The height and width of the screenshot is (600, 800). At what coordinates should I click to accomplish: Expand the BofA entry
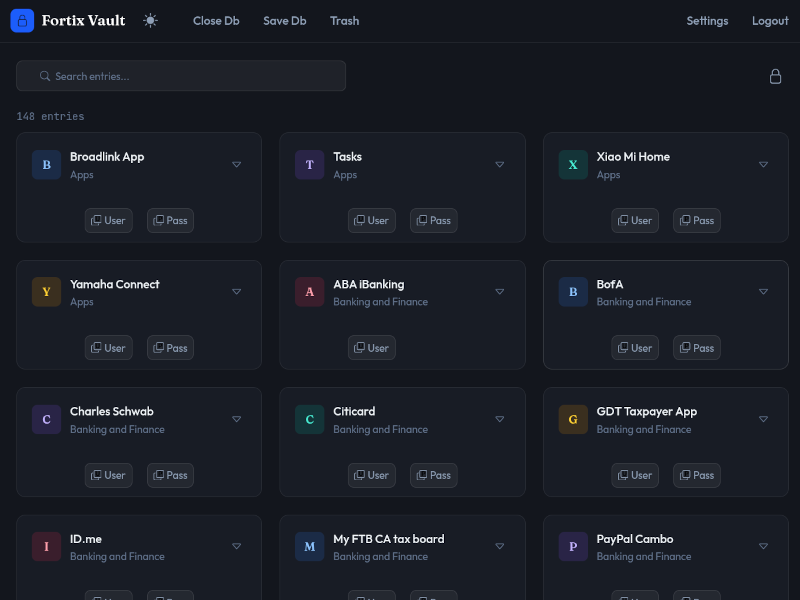pos(763,291)
